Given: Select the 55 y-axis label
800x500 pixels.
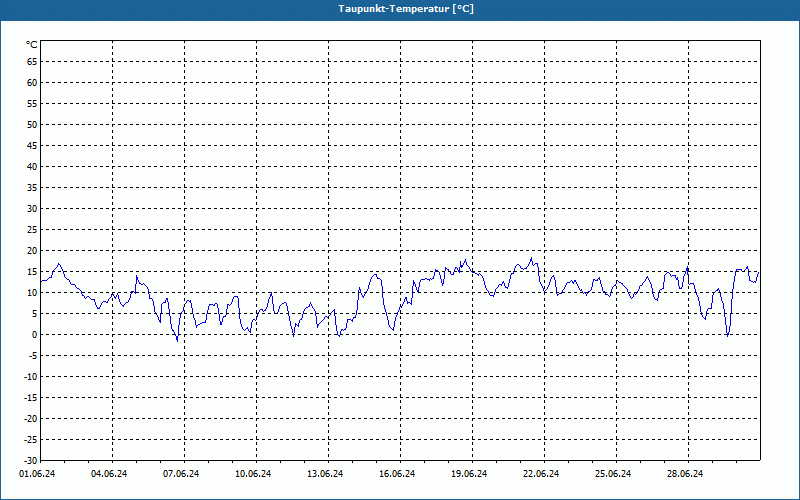Looking at the screenshot, I should pos(32,104).
